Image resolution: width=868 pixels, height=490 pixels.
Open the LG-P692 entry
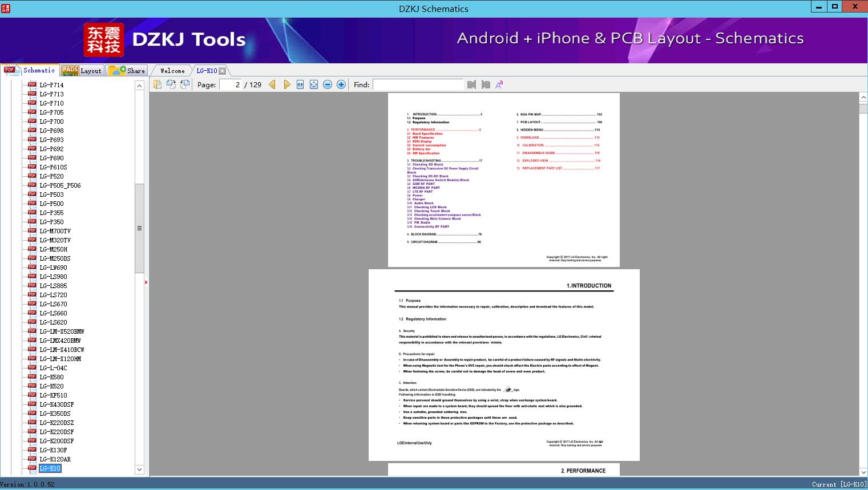[x=51, y=149]
